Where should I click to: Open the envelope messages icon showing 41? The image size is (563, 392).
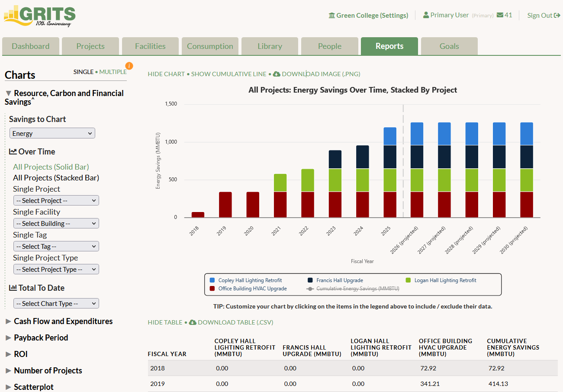[x=500, y=15]
